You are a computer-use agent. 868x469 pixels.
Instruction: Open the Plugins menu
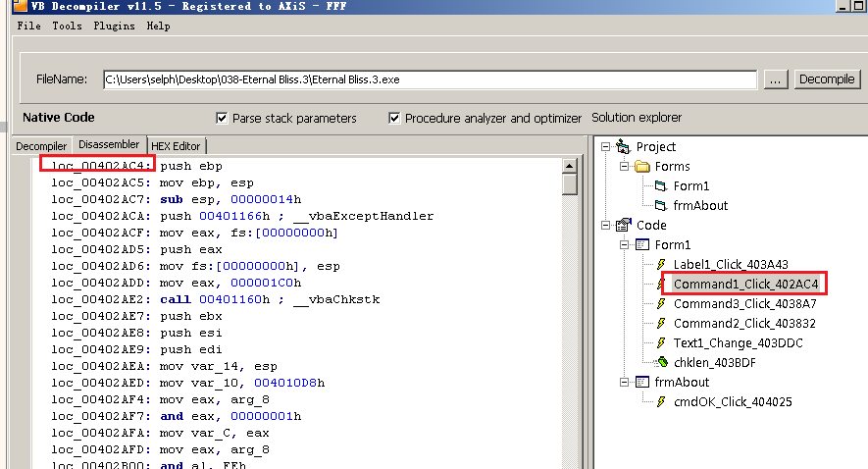click(114, 26)
